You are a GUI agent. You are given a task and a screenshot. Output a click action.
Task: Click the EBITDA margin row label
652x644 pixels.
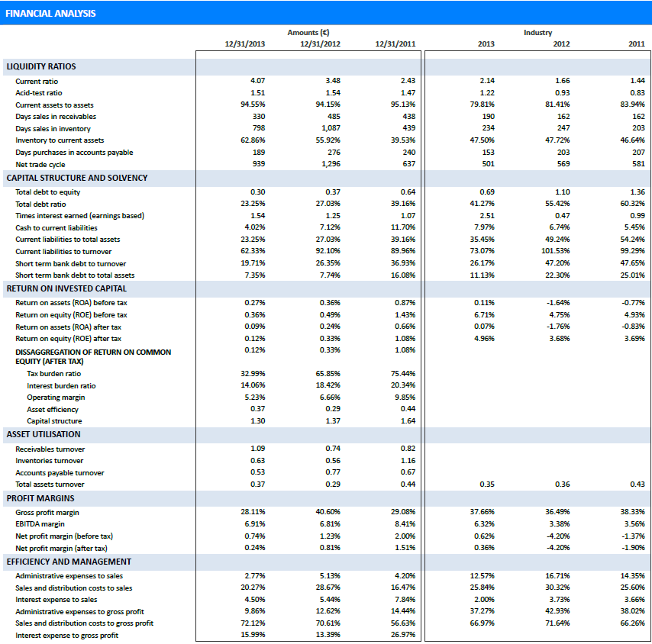(40, 524)
